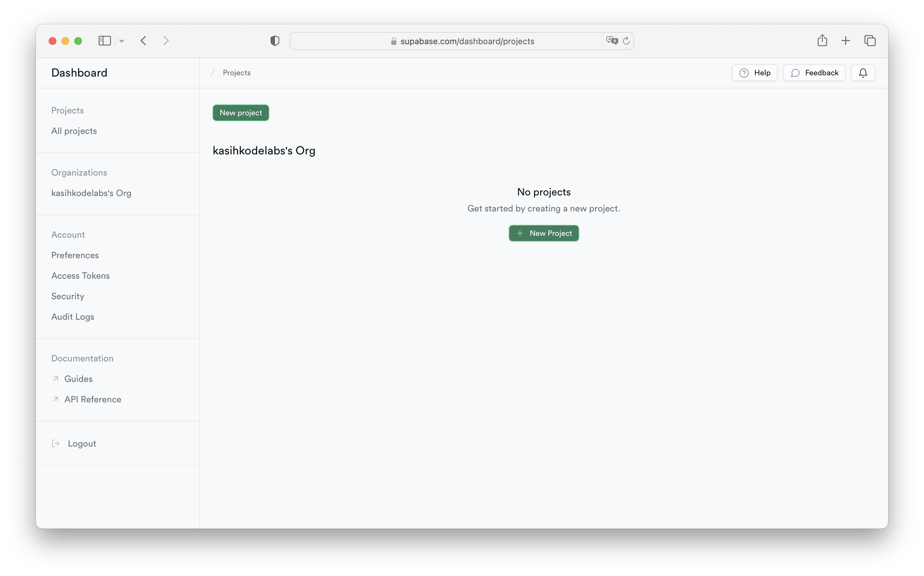Click the New project green button

pyautogui.click(x=241, y=113)
